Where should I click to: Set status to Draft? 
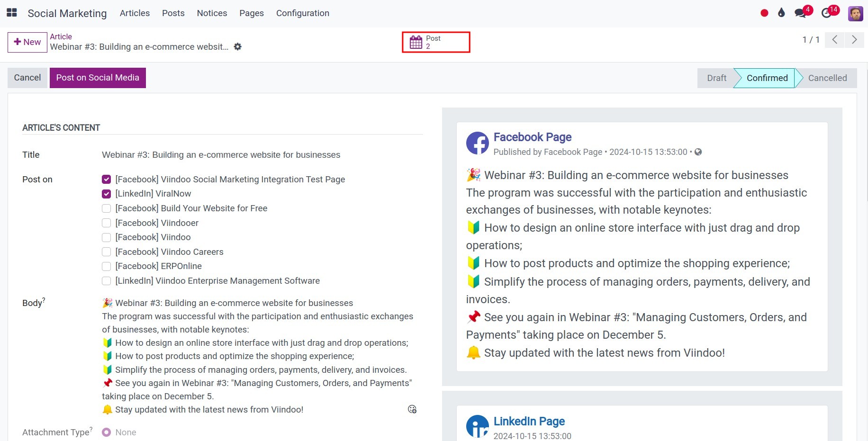716,78
